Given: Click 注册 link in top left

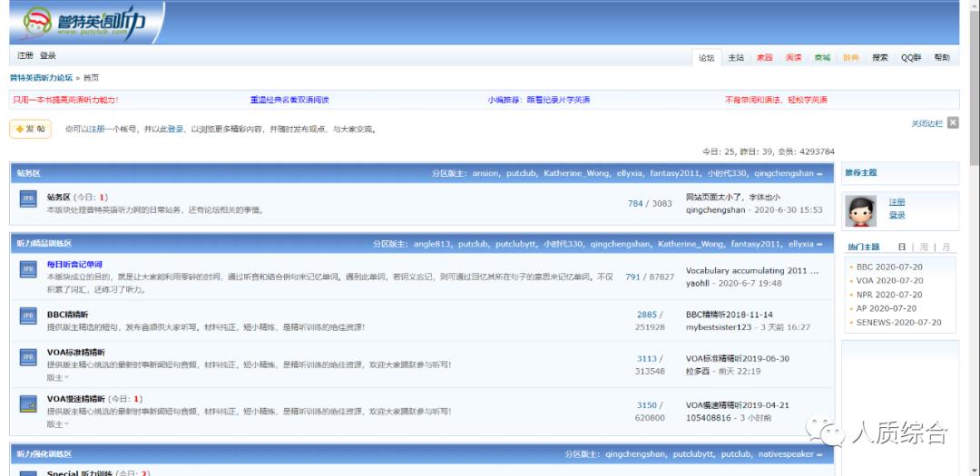Looking at the screenshot, I should pos(25,55).
